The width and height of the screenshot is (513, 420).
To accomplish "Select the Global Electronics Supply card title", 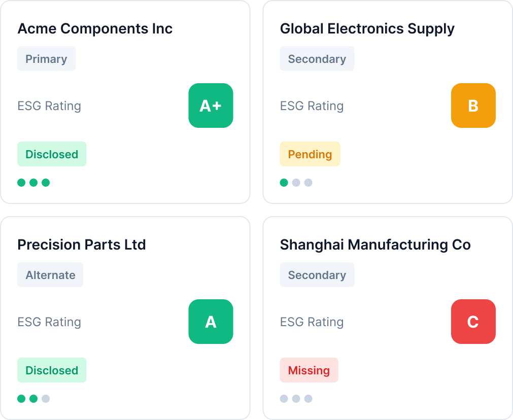I will coord(367,28).
